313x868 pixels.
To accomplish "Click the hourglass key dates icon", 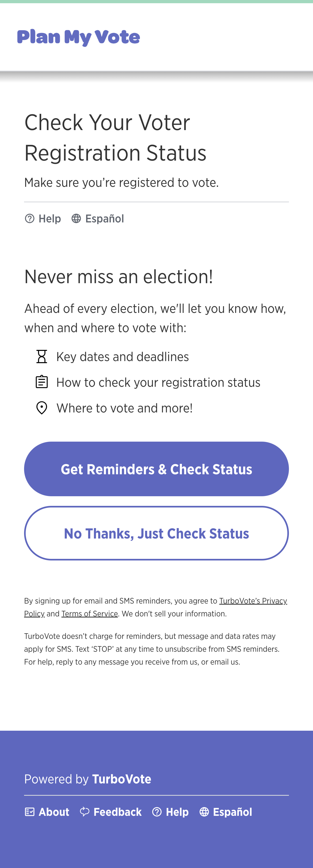I will [x=41, y=356].
